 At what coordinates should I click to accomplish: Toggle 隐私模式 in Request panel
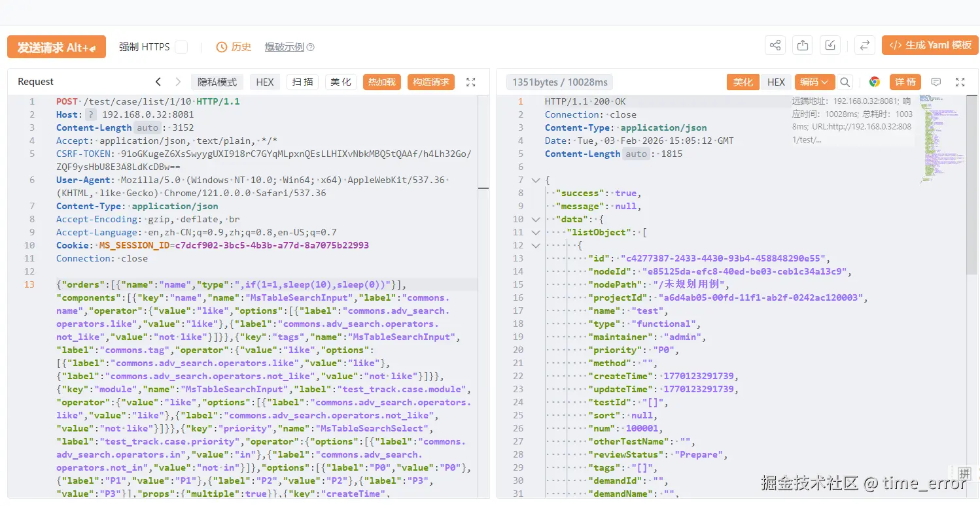(217, 82)
